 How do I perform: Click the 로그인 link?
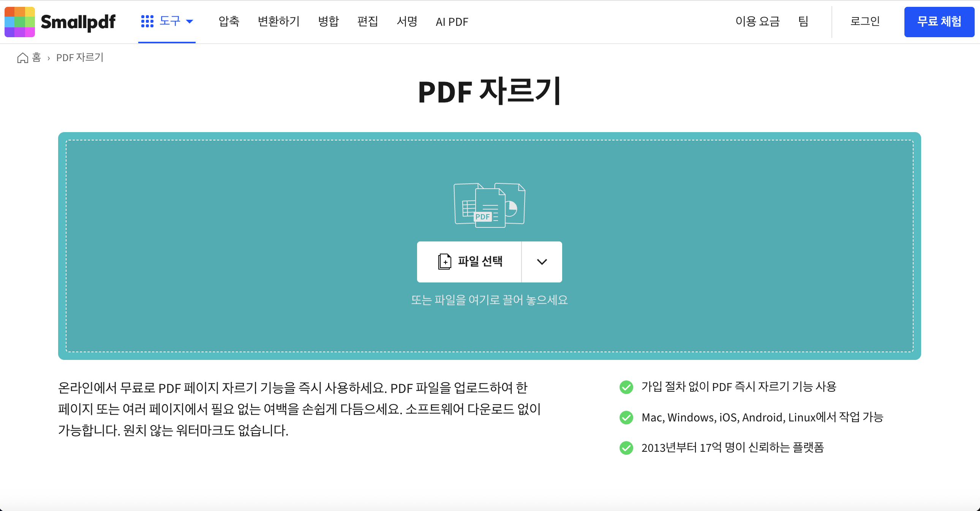pos(865,22)
